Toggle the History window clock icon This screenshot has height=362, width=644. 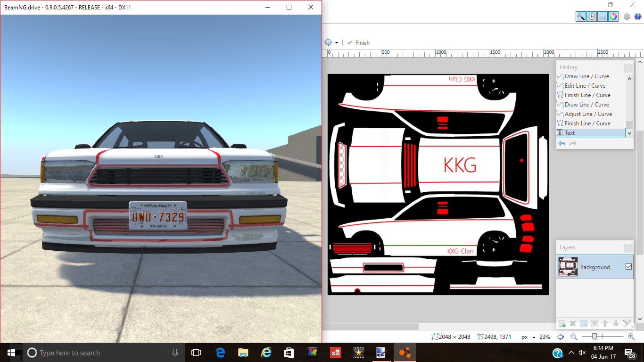point(591,16)
